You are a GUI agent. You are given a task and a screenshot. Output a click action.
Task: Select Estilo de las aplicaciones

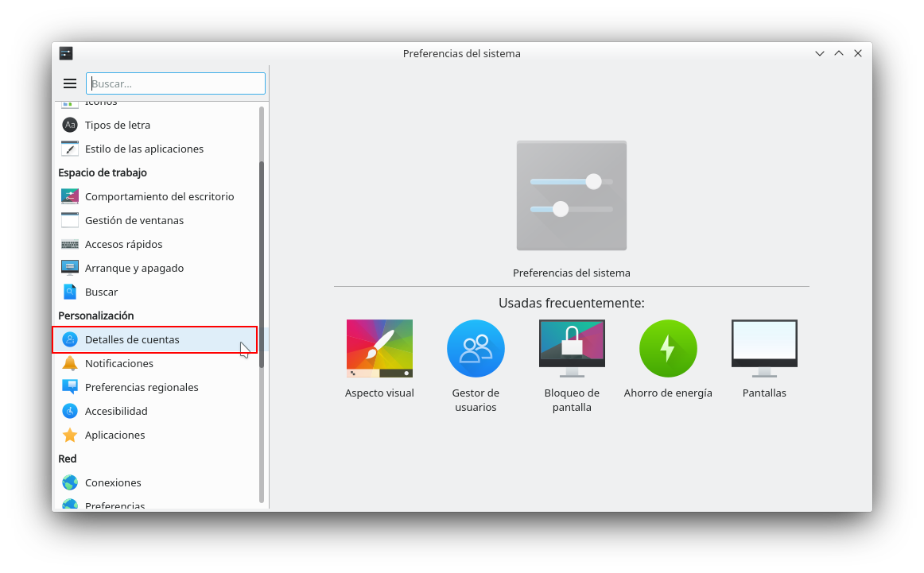point(144,149)
